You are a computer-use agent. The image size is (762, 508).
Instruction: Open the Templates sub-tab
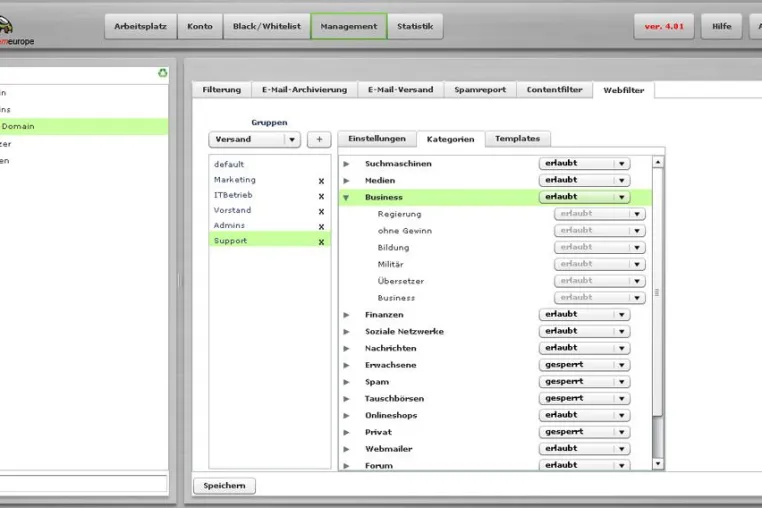pos(518,139)
